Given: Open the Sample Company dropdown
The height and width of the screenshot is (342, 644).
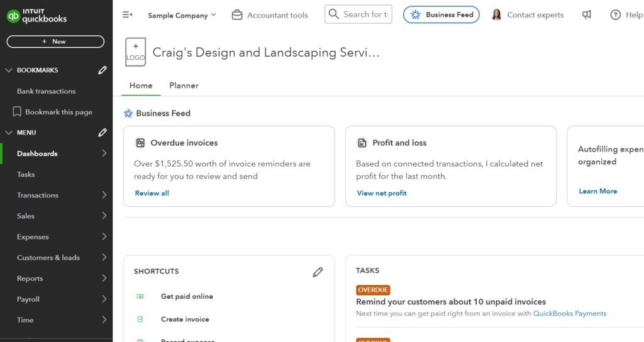Looking at the screenshot, I should [182, 15].
